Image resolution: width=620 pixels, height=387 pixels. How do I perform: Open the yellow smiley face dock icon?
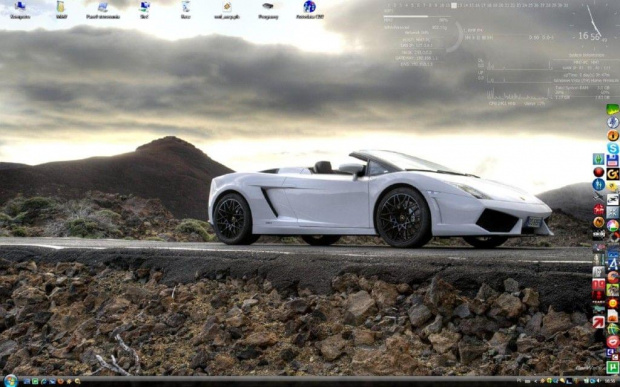coord(612,303)
